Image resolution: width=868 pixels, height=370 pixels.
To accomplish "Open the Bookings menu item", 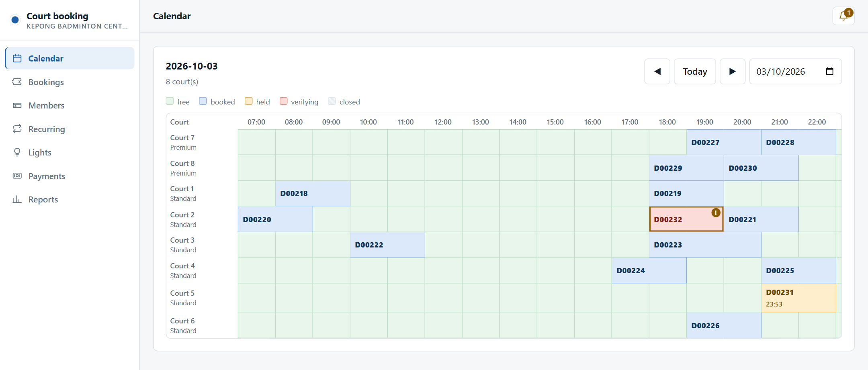I will click(70, 82).
